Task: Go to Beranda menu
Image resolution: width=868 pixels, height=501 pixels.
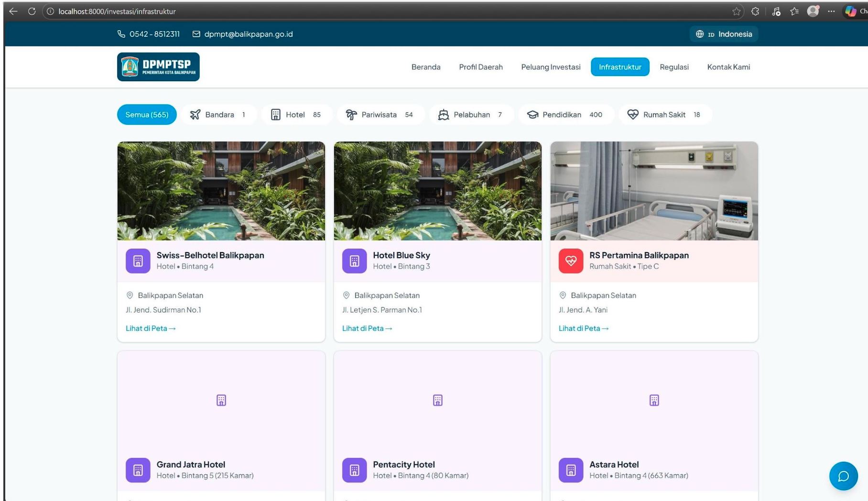Action: [426, 67]
